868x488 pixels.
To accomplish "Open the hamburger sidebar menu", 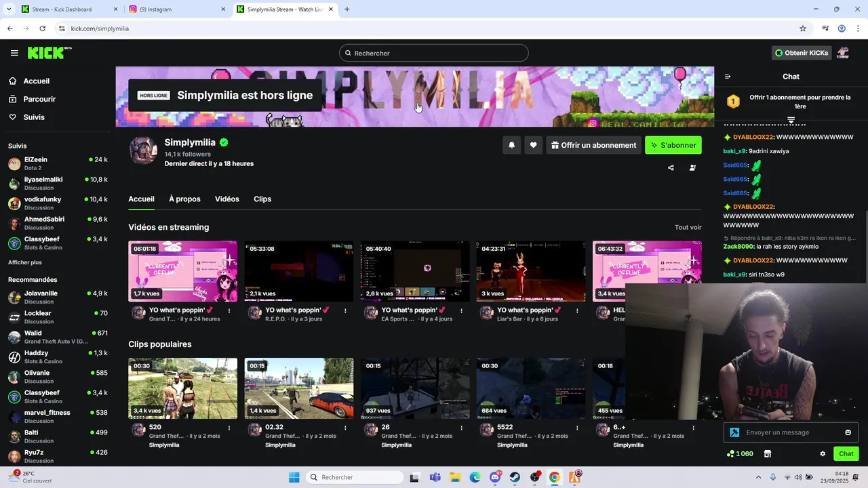I will 14,53.
